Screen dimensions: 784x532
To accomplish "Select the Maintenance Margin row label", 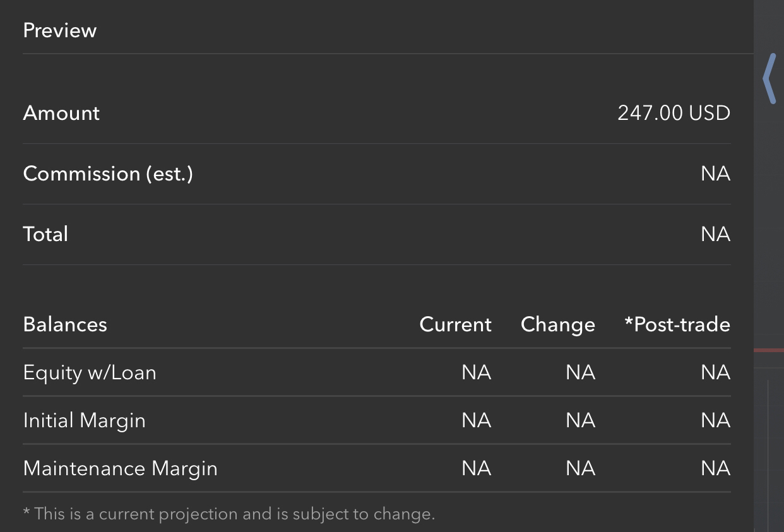I will pyautogui.click(x=121, y=468).
